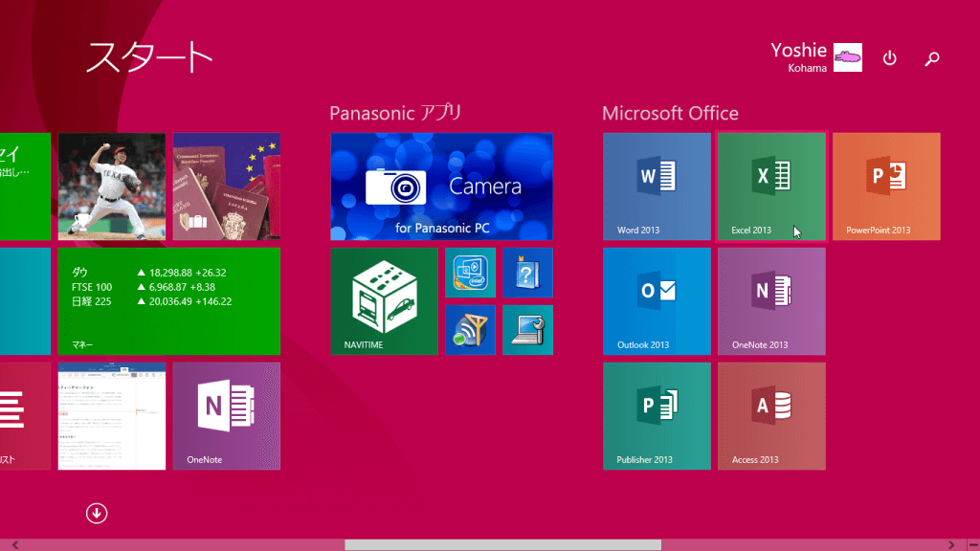Open the document preview tile
This screenshot has height=551, width=980.
click(112, 416)
